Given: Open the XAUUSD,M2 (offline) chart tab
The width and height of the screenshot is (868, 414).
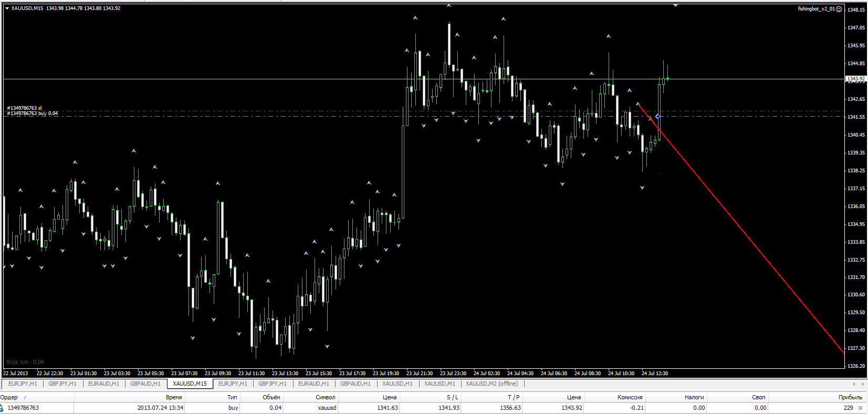Looking at the screenshot, I should (491, 384).
